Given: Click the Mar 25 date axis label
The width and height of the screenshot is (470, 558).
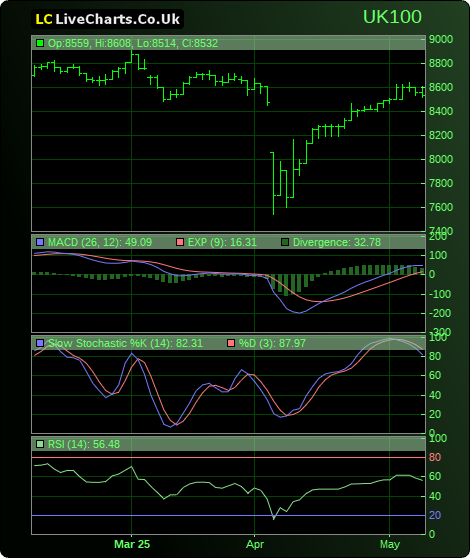Looking at the screenshot, I should tap(132, 544).
